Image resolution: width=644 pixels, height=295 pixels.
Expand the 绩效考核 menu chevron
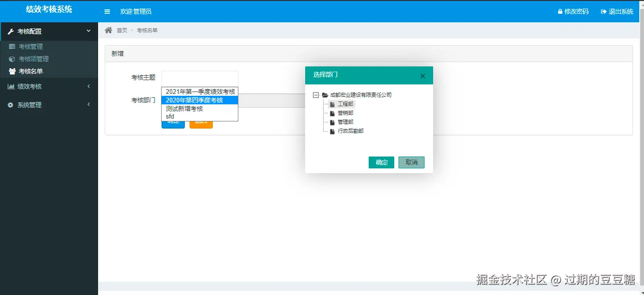[x=89, y=86]
